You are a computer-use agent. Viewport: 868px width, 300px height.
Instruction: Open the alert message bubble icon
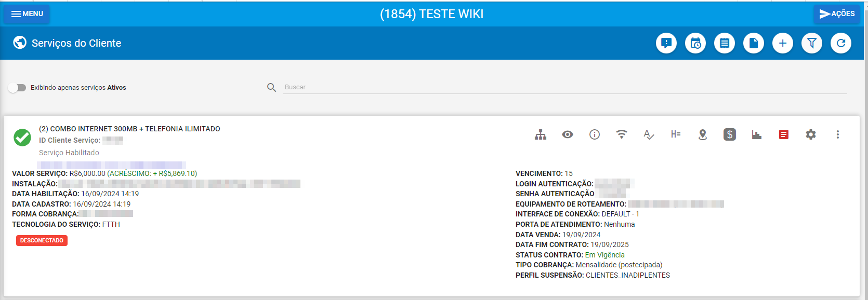(666, 43)
